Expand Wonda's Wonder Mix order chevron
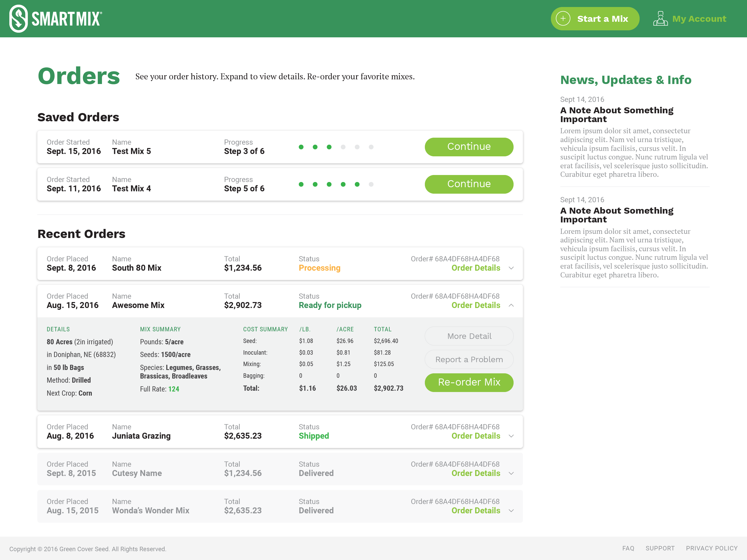The height and width of the screenshot is (560, 747). 511,510
